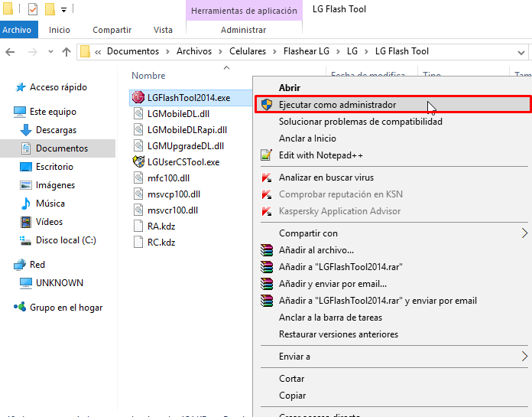The image size is (532, 417).
Task: Click the LGMUpgradeDL.dll file icon
Action: click(x=138, y=145)
